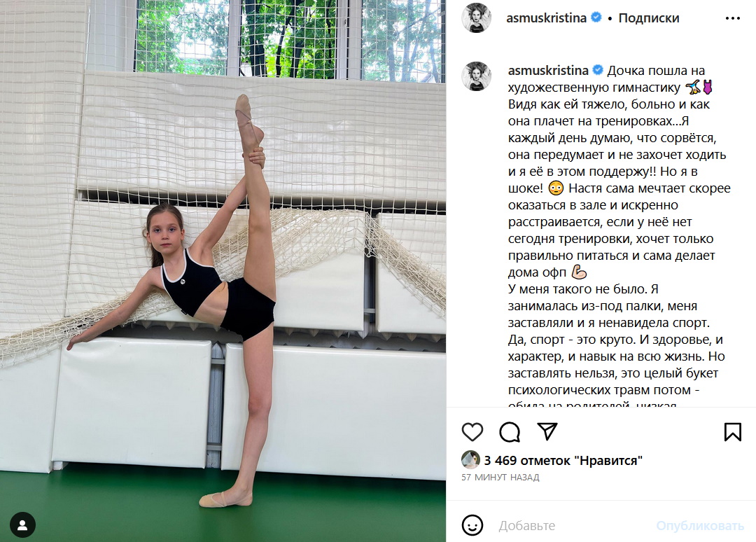
Task: Toggle Подписки following status
Action: tap(648, 18)
